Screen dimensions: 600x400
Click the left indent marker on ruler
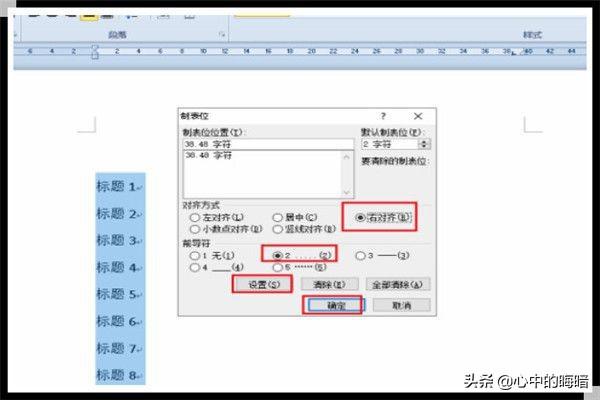click(95, 56)
